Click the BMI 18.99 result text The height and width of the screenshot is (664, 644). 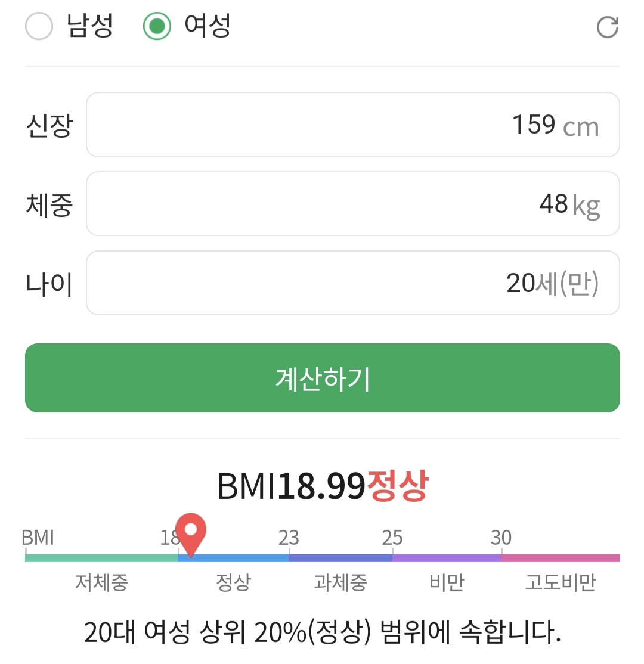tap(292, 487)
